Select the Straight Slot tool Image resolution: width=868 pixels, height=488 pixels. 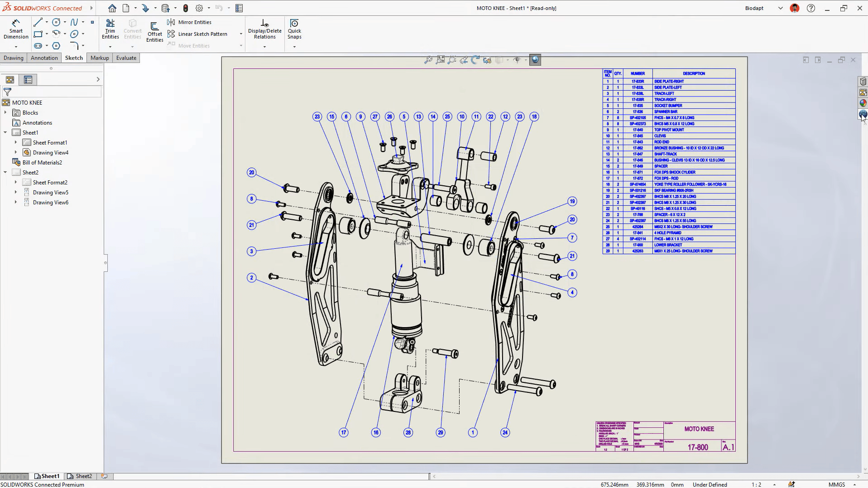coord(38,46)
